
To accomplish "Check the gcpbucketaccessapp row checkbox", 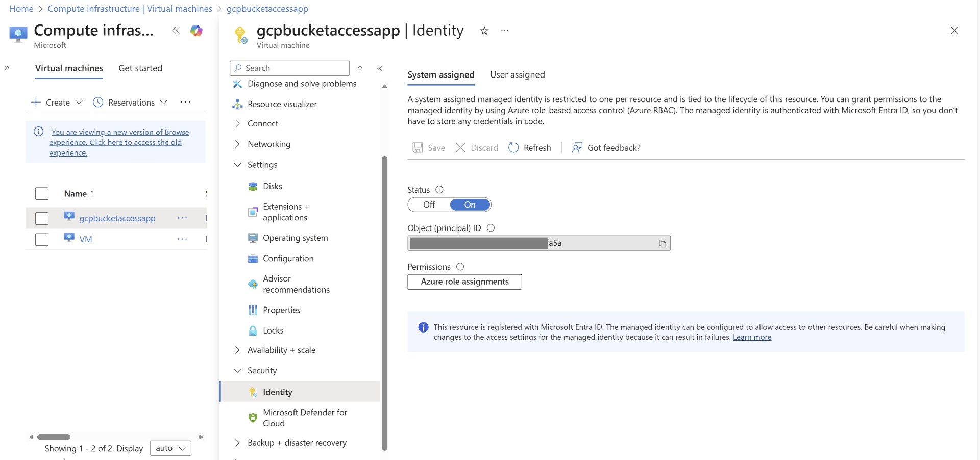I will 42,218.
